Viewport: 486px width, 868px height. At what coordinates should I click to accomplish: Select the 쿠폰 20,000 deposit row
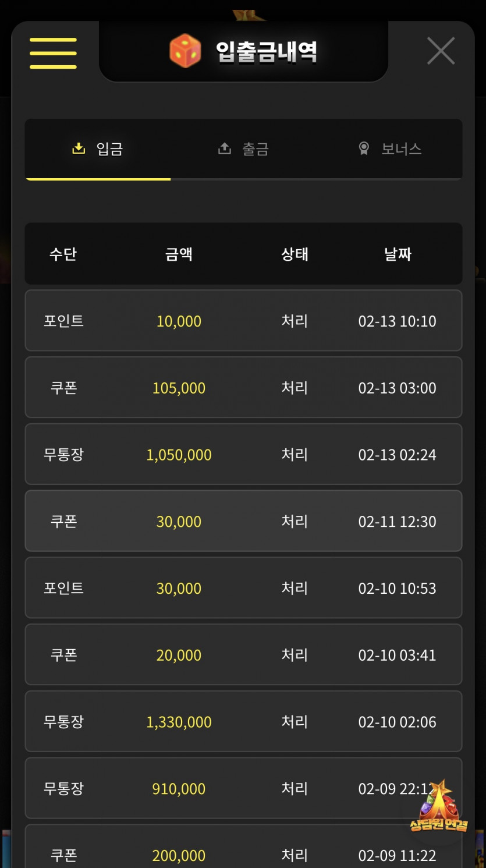pos(243,655)
